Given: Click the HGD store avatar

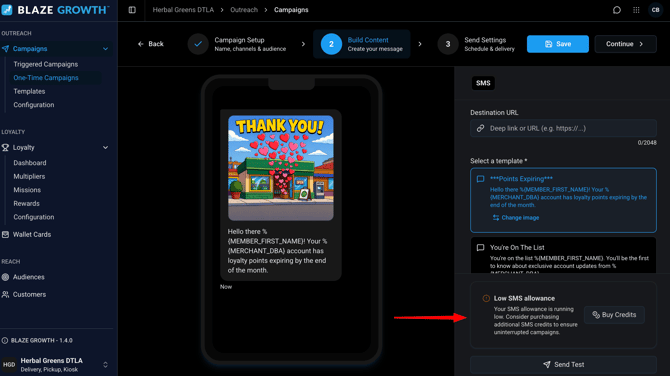Looking at the screenshot, I should 9,364.
